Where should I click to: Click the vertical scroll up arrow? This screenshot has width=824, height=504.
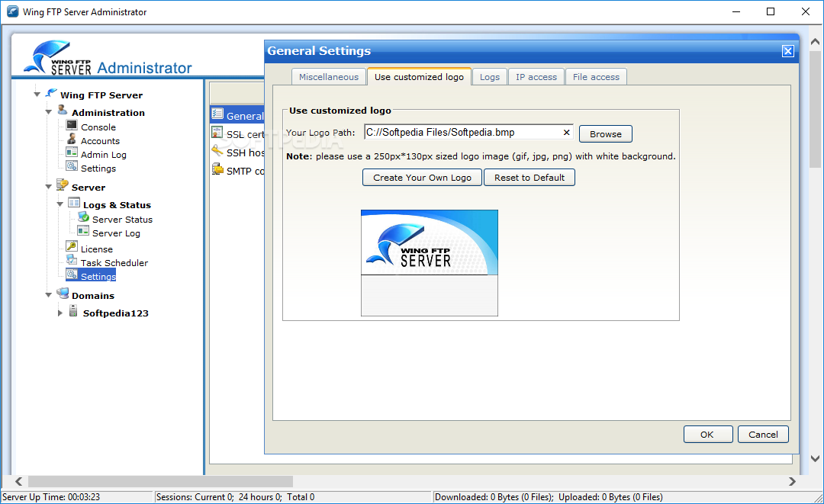815,41
